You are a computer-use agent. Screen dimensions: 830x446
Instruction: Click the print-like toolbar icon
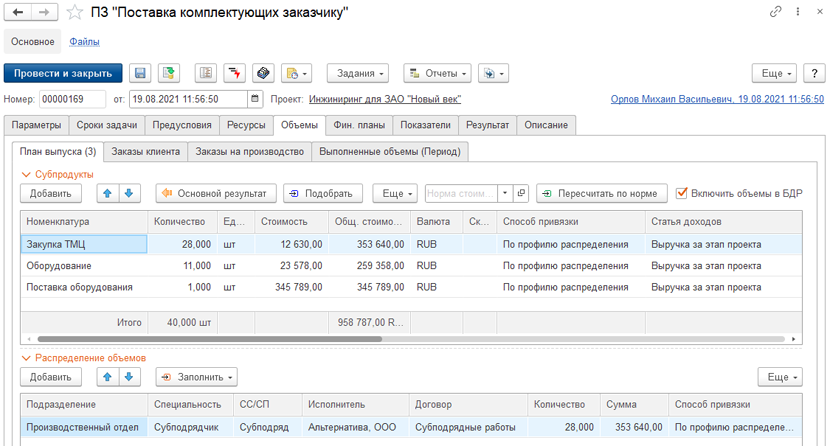(263, 73)
